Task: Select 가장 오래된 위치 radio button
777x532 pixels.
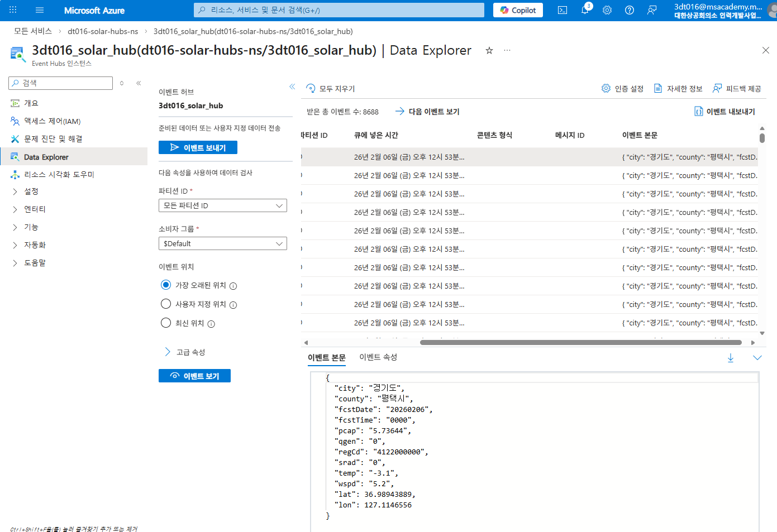Action: (166, 285)
